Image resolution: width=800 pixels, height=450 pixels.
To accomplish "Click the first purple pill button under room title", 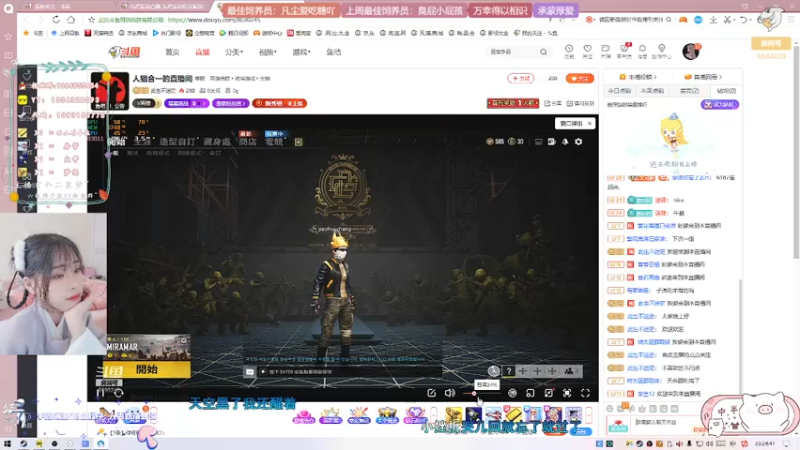I will [x=186, y=103].
